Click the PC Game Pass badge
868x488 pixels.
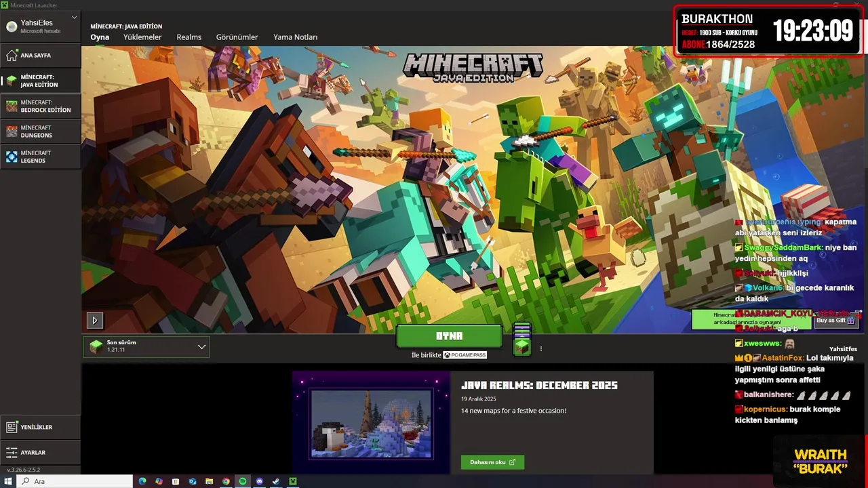(x=465, y=355)
